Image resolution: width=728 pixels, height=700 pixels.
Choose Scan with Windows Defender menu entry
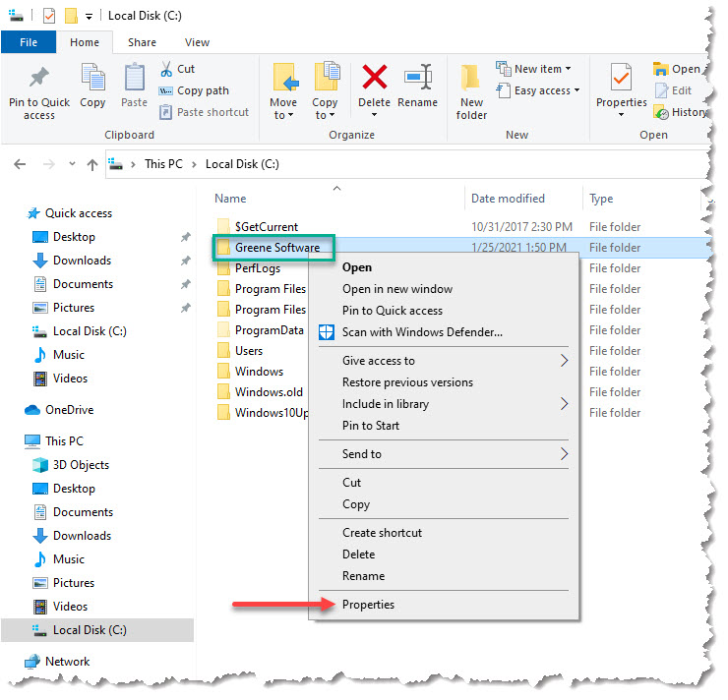(421, 332)
